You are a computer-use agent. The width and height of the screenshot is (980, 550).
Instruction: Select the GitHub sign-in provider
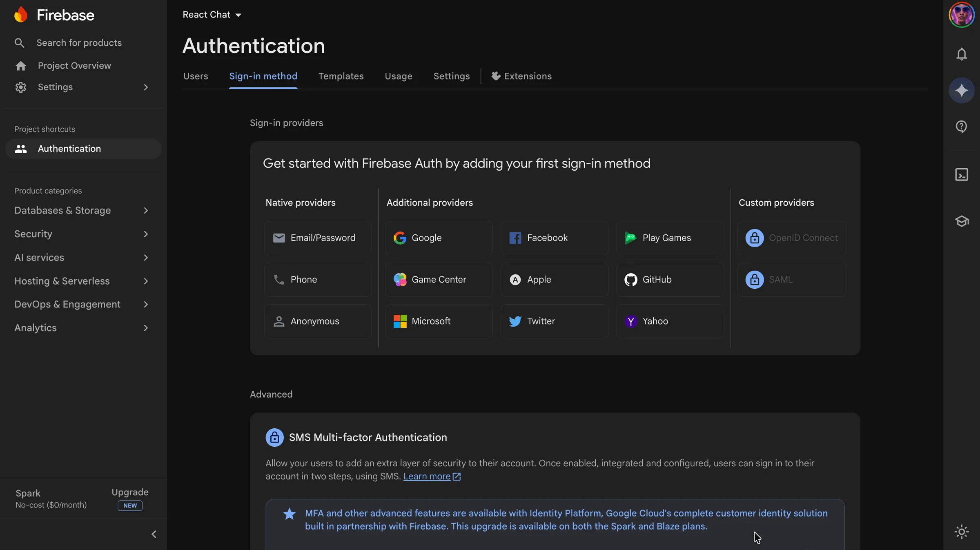click(670, 280)
